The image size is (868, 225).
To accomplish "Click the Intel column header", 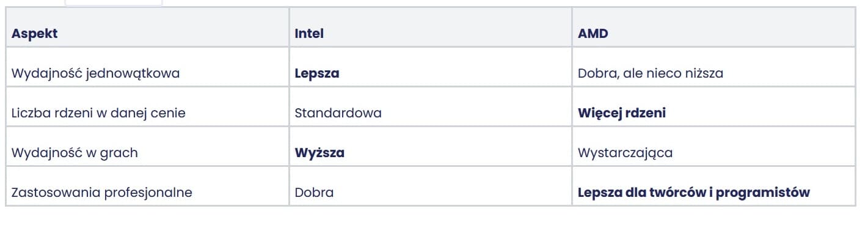I will [x=430, y=34].
